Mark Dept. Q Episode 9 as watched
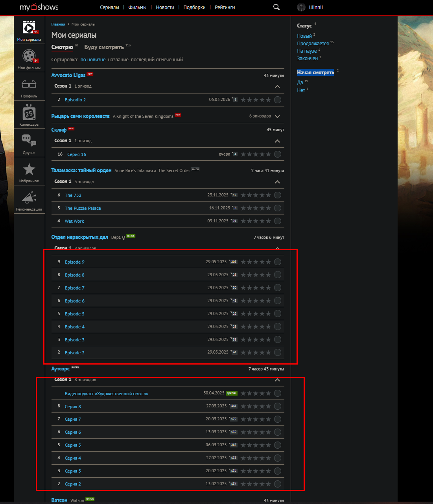Screen dimensions: 433x504 pos(278,262)
